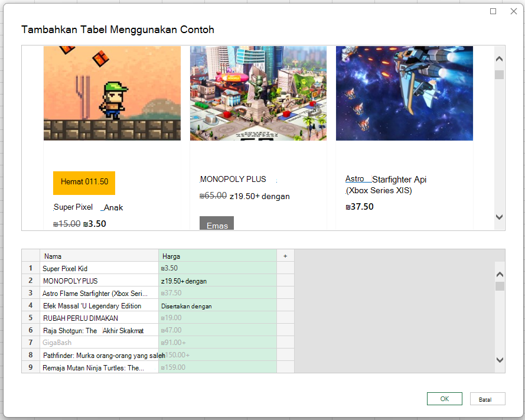Select the table grid scrollbar thumb

pos(500,286)
